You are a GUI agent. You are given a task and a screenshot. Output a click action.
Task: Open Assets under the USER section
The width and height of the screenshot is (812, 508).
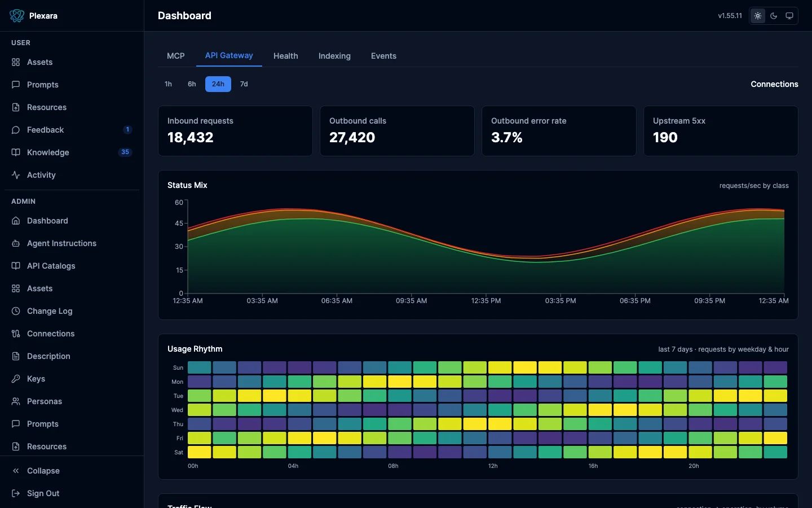[x=72, y=62]
